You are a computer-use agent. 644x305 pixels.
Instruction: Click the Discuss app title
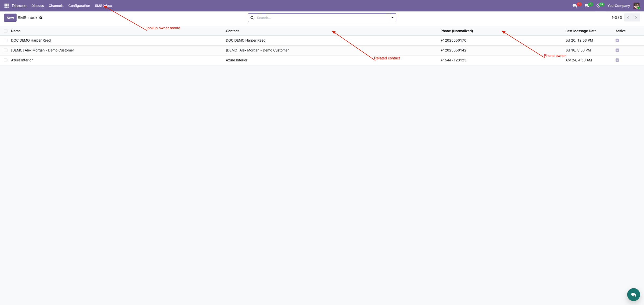click(x=19, y=6)
